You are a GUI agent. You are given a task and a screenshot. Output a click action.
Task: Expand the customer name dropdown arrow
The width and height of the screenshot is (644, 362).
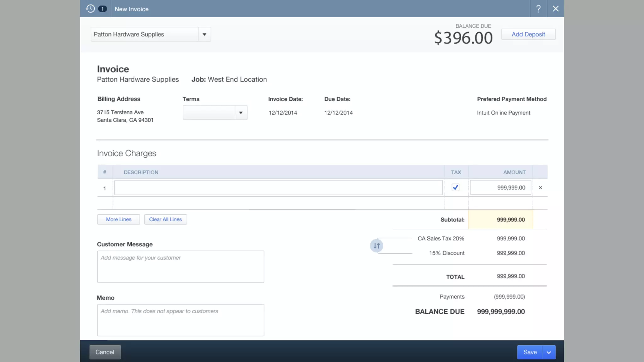(x=204, y=35)
